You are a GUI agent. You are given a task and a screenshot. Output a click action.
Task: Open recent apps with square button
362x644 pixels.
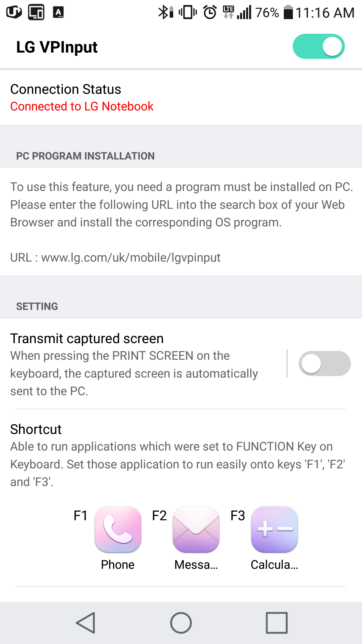pyautogui.click(x=277, y=623)
